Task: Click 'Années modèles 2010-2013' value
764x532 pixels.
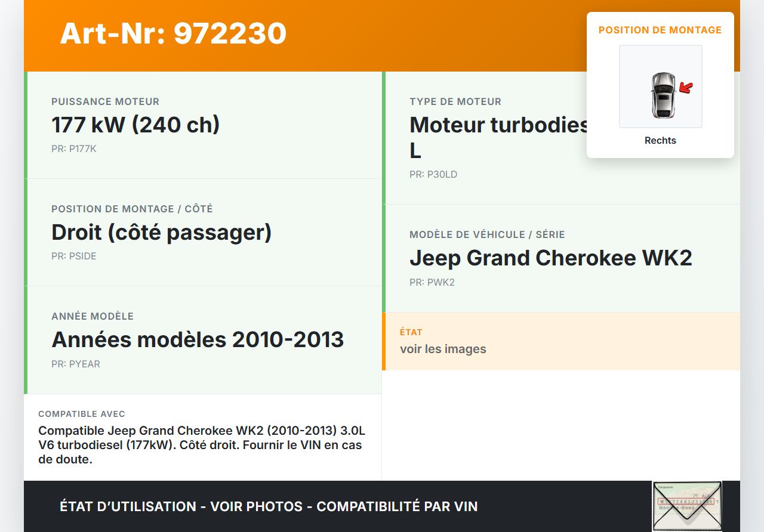Action: (x=198, y=339)
